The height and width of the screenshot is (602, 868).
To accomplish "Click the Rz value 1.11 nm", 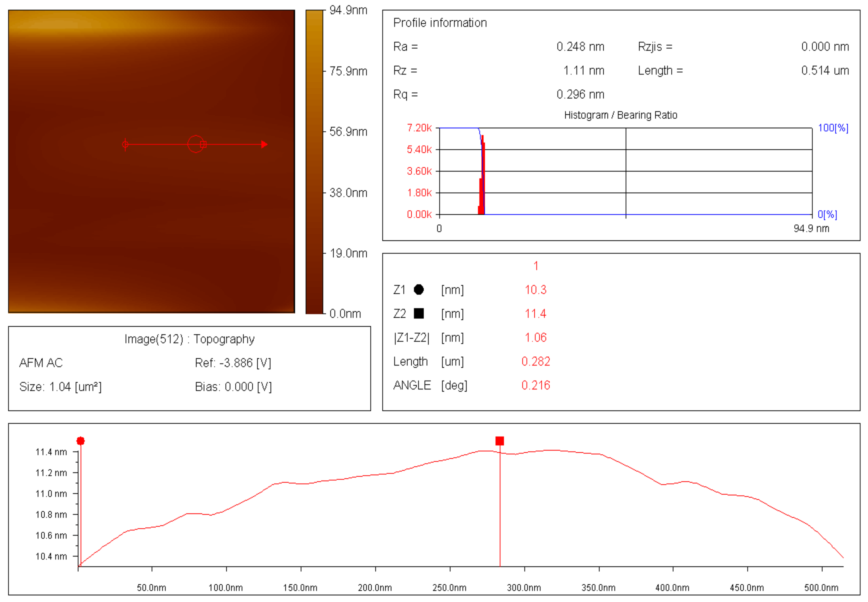I will click(583, 70).
